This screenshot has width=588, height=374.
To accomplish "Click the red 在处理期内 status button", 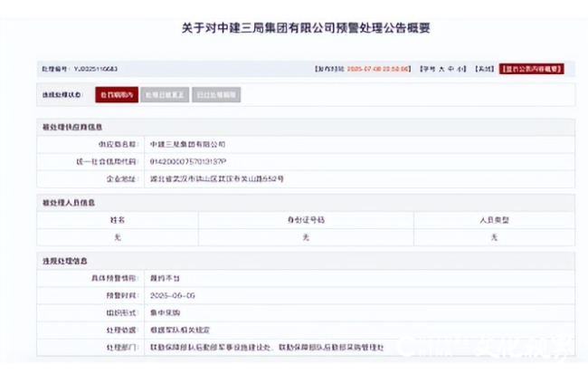I will [116, 94].
